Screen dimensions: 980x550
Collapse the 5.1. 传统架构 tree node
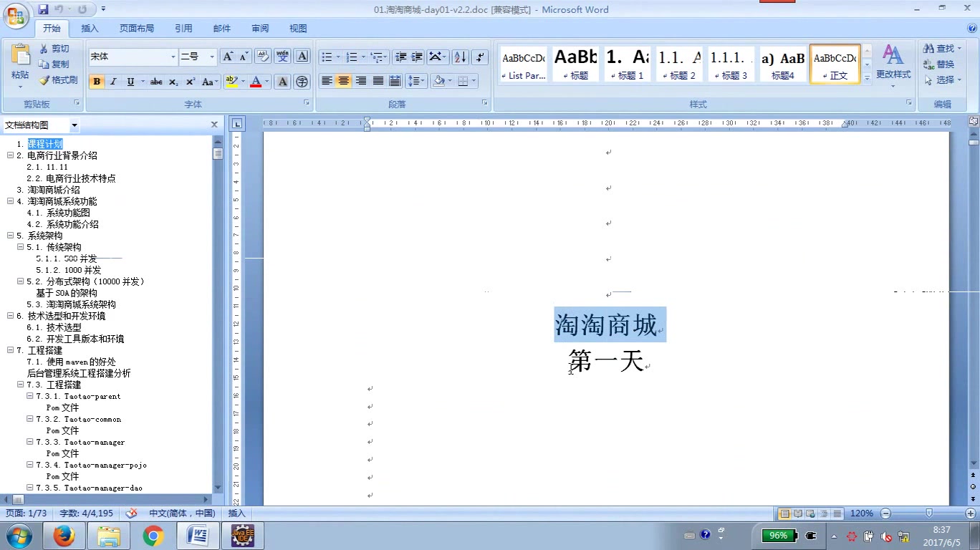point(21,247)
